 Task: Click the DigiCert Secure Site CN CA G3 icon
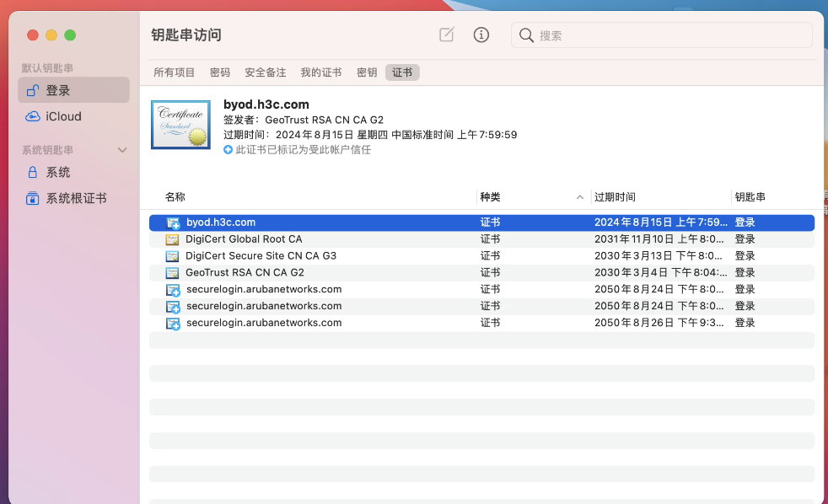click(x=172, y=256)
